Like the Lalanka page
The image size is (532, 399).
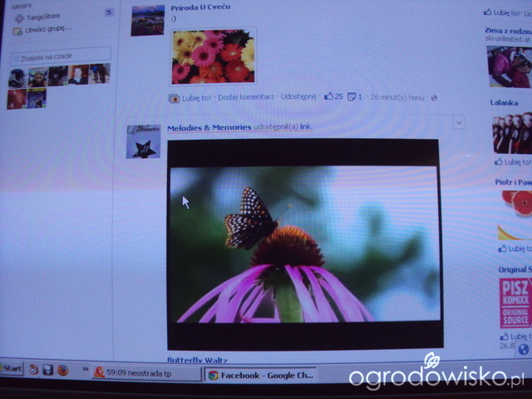tap(513, 162)
